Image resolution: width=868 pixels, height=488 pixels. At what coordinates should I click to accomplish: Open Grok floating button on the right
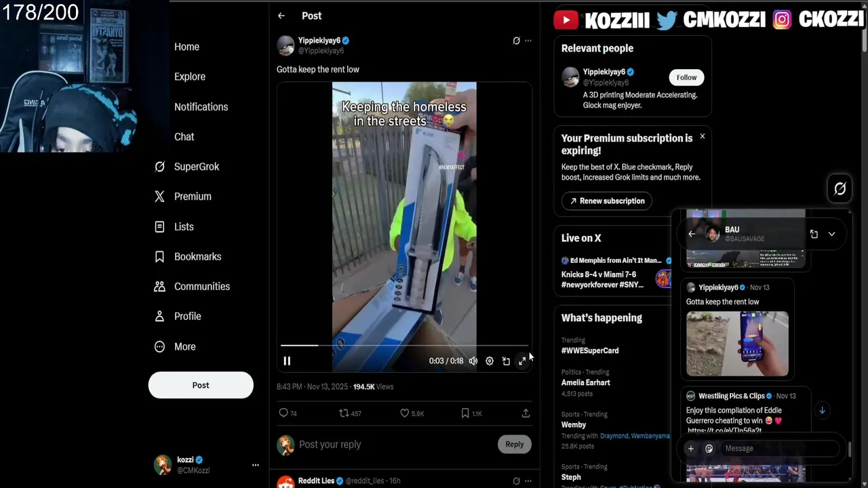[x=840, y=188]
